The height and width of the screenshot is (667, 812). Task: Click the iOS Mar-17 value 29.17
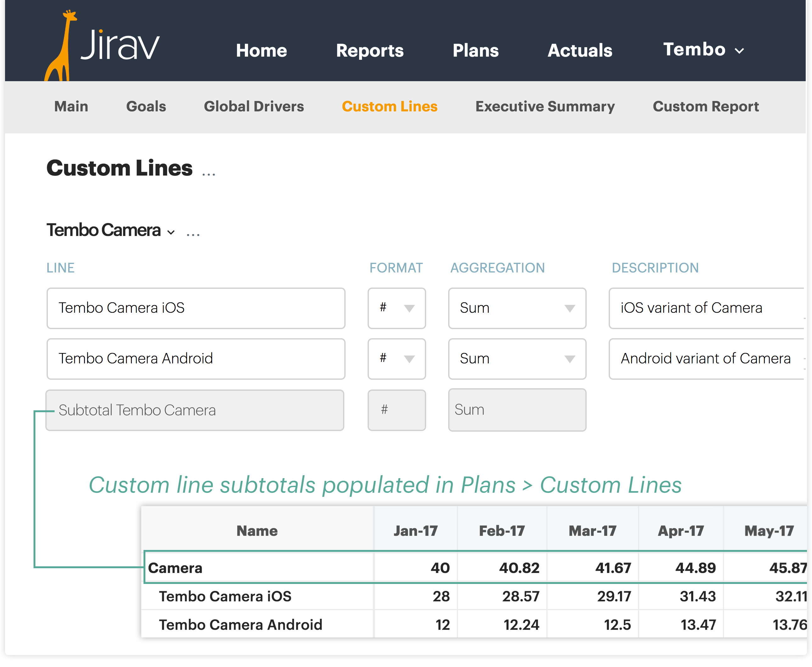point(614,596)
